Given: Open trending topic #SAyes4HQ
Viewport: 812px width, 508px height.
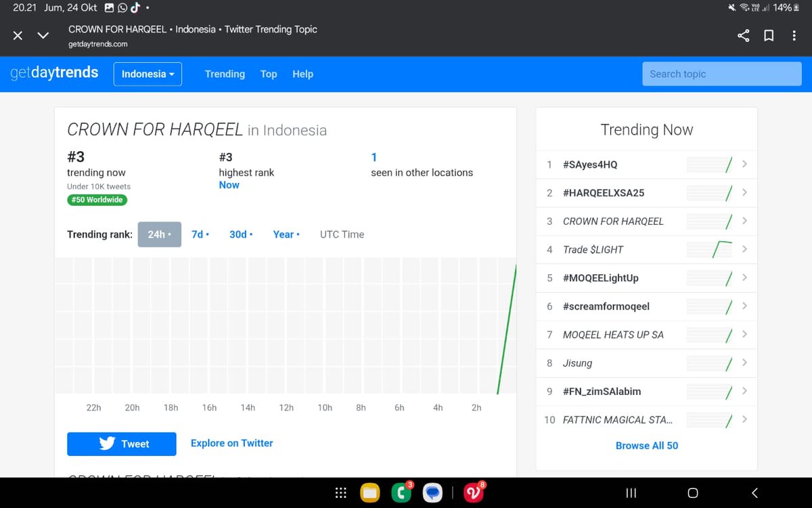Looking at the screenshot, I should (x=590, y=165).
